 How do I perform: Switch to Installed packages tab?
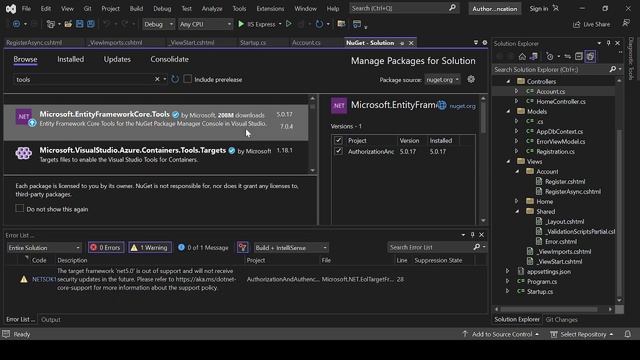71,59
